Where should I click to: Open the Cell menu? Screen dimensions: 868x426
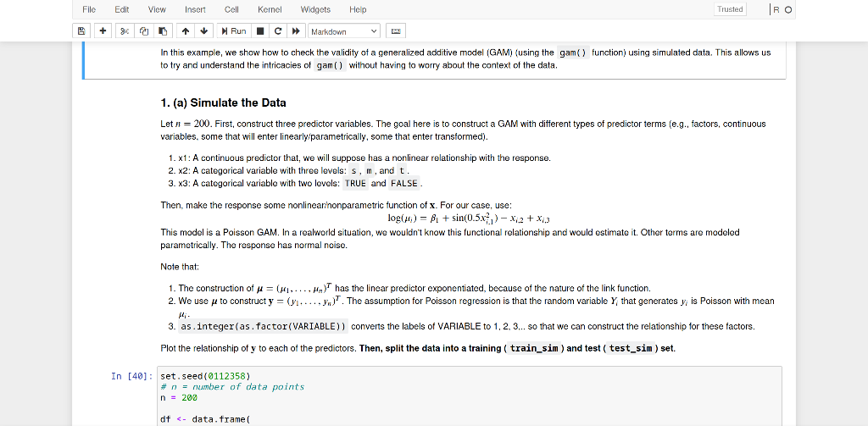232,9
